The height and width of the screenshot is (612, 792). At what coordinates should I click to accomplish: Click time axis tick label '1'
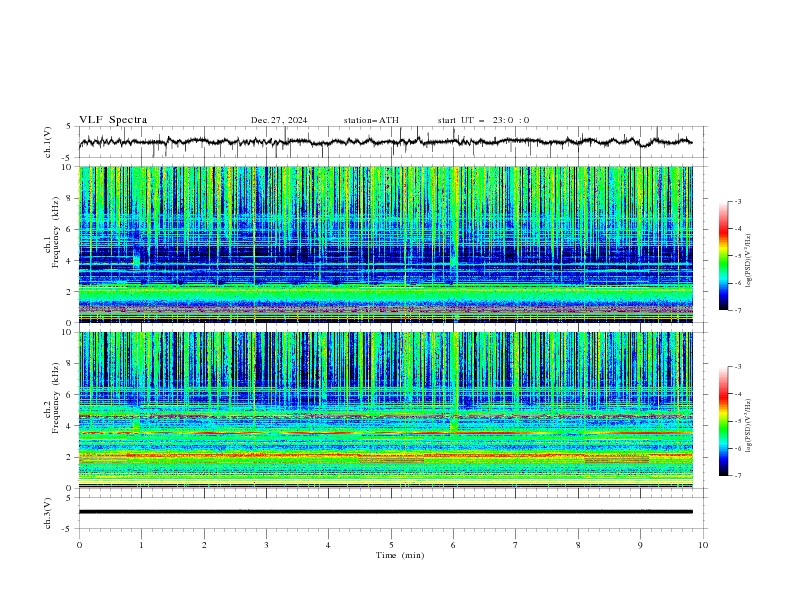point(142,545)
